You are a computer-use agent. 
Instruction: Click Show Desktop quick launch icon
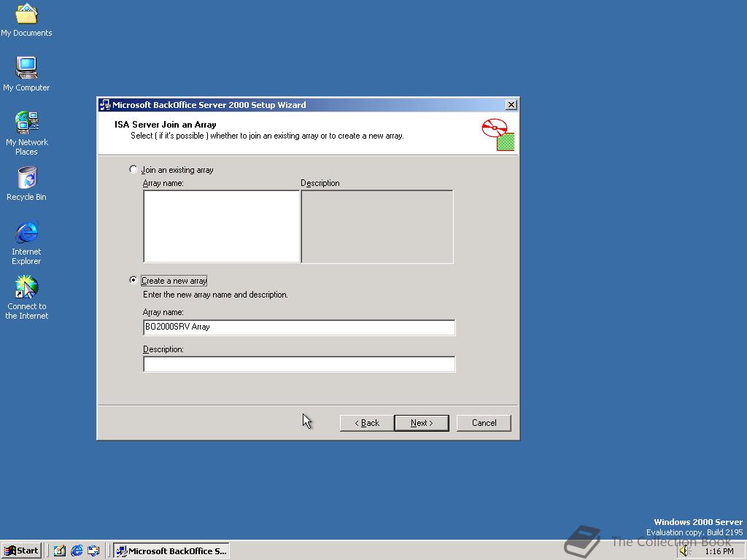pos(60,551)
